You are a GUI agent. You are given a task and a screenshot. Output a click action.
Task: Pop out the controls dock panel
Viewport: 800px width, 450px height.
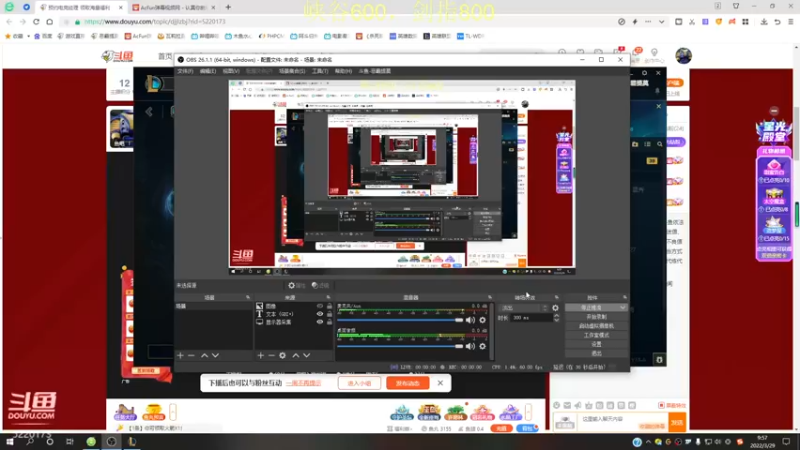pyautogui.click(x=624, y=297)
